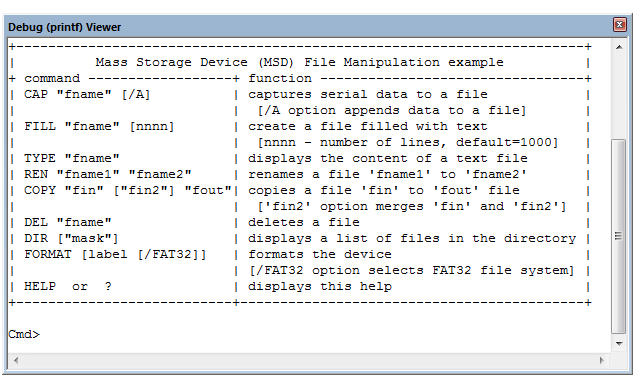Screen dimensions: 636x380
Task: Click the horizontal scrollbar right arrow
Action: 602,360
